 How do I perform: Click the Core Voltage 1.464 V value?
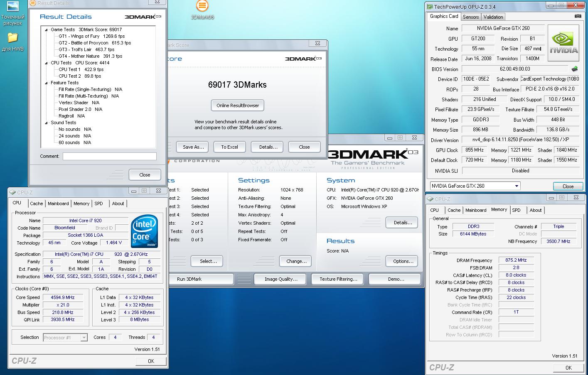(x=114, y=243)
